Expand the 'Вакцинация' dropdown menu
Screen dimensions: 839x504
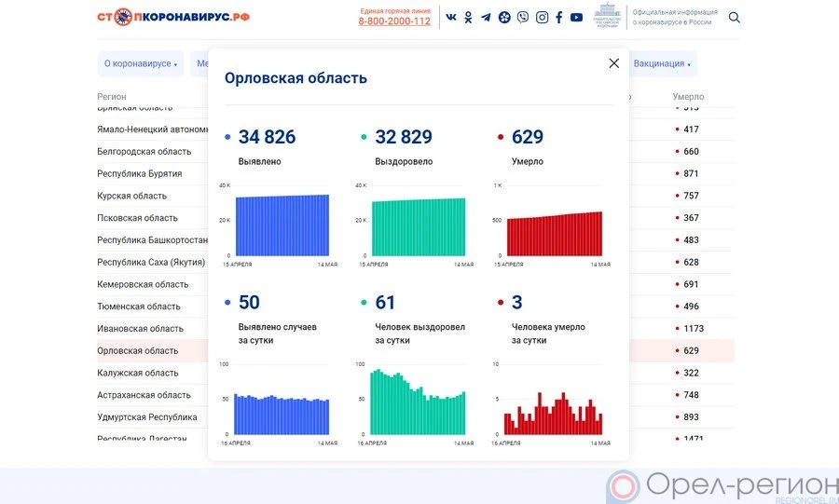pyautogui.click(x=662, y=63)
